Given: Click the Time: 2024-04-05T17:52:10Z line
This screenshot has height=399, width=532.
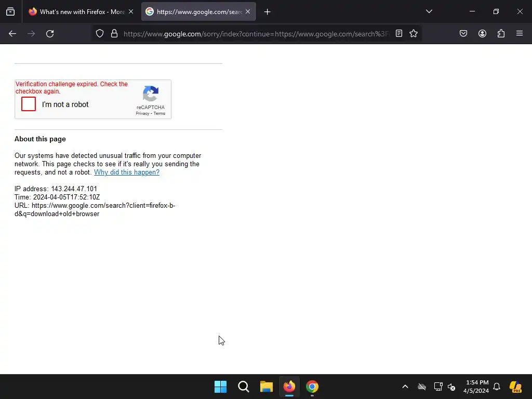Looking at the screenshot, I should tap(57, 197).
